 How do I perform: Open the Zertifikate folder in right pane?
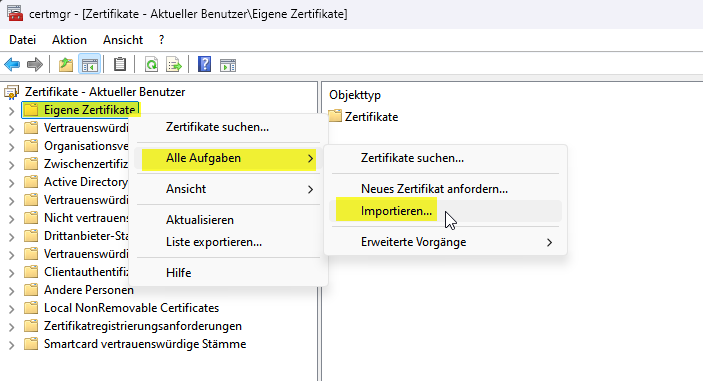[x=371, y=117]
